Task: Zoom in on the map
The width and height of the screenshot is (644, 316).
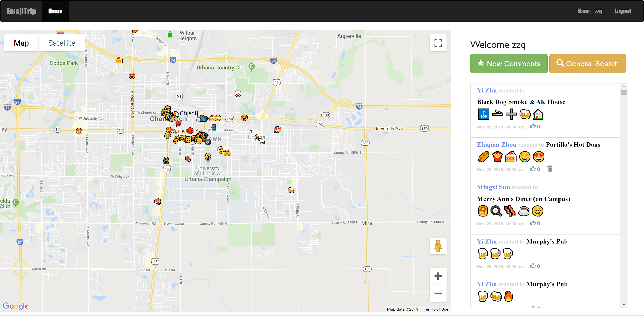Action: (438, 276)
